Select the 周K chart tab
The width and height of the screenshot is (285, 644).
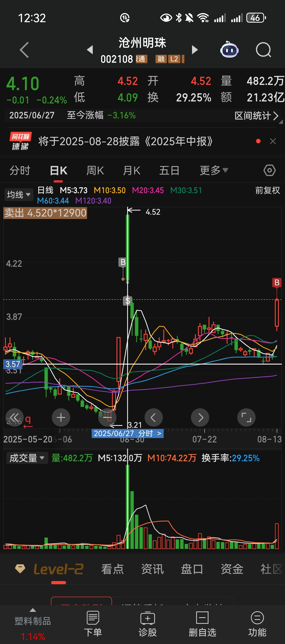[95, 171]
